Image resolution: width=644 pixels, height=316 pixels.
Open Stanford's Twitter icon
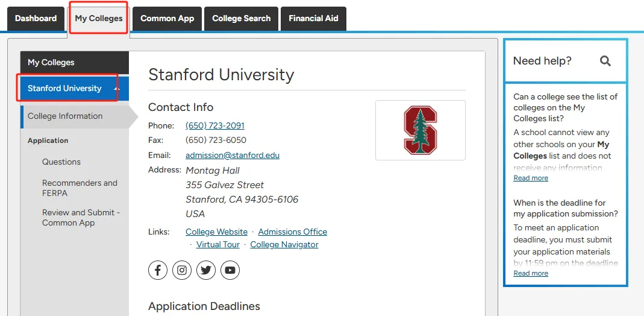tap(206, 270)
